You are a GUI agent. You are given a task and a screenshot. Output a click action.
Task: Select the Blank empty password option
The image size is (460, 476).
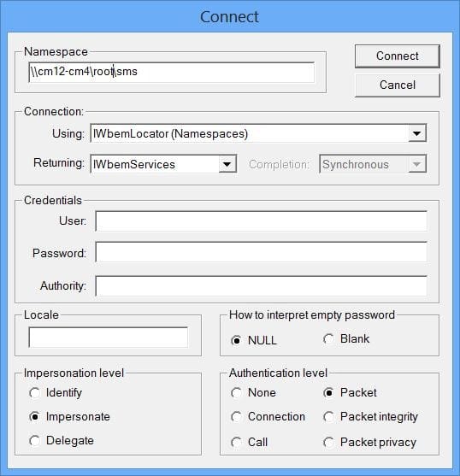pyautogui.click(x=346, y=338)
